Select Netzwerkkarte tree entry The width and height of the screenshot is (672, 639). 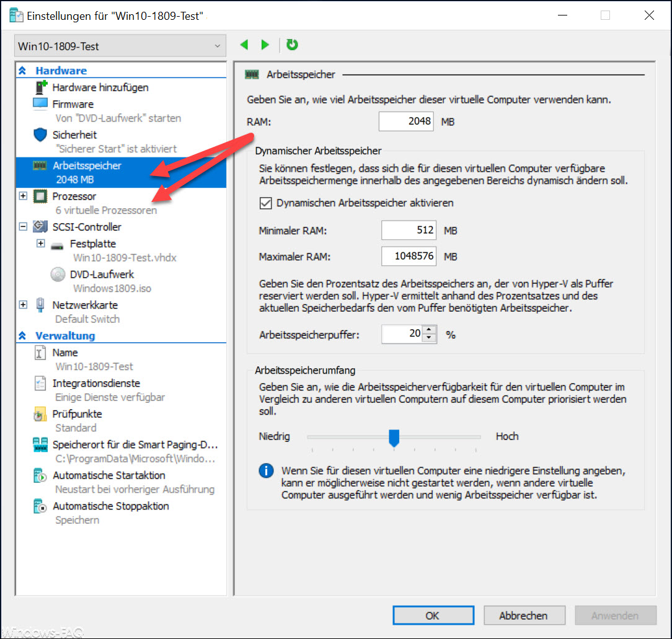85,305
